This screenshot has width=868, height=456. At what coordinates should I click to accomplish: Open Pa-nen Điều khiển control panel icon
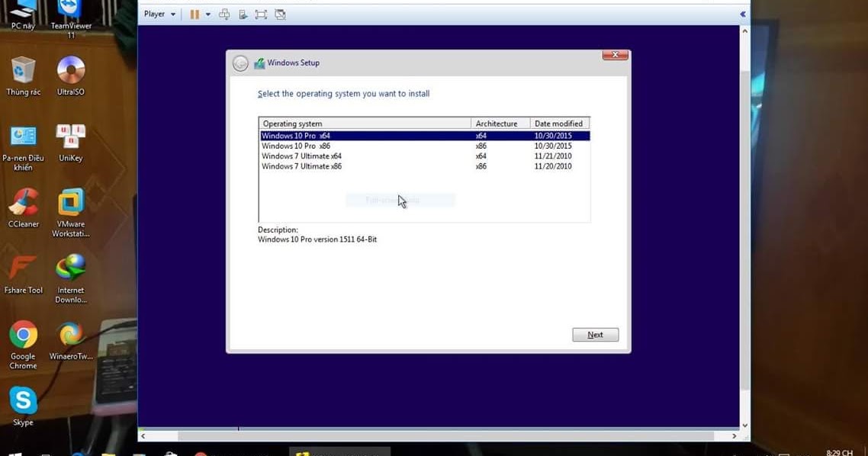coord(23,147)
